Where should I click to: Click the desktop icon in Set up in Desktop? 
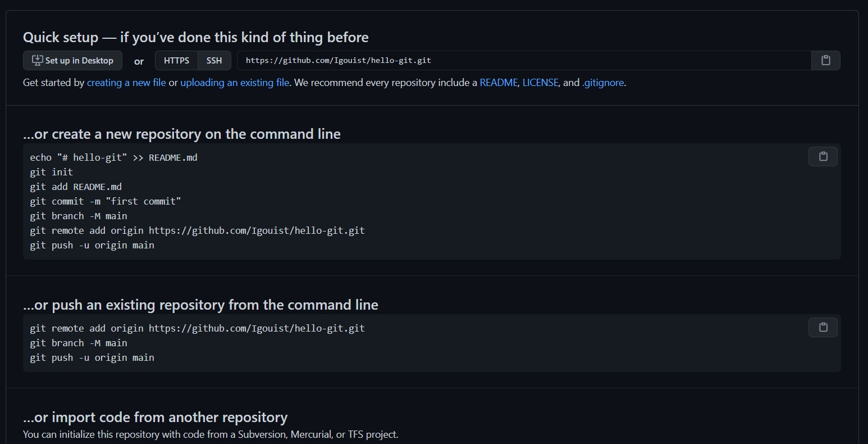37,61
